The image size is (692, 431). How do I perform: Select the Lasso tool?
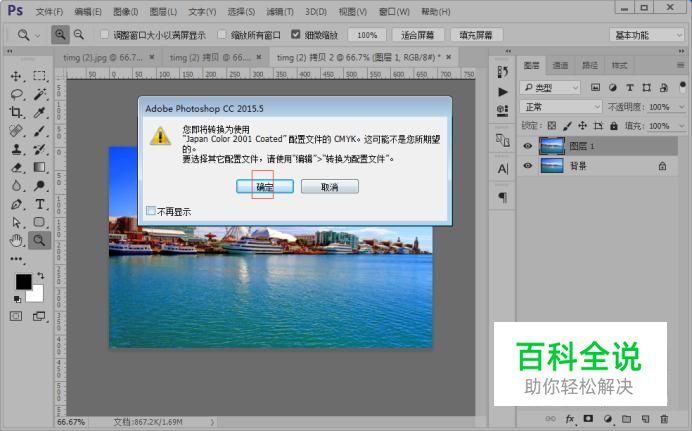click(x=16, y=94)
